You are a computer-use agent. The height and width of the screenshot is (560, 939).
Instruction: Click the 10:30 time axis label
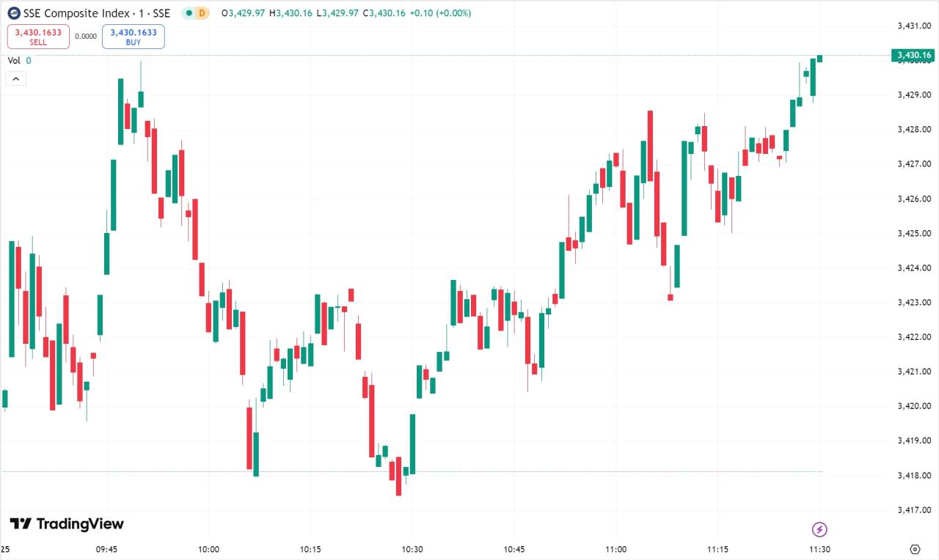412,549
